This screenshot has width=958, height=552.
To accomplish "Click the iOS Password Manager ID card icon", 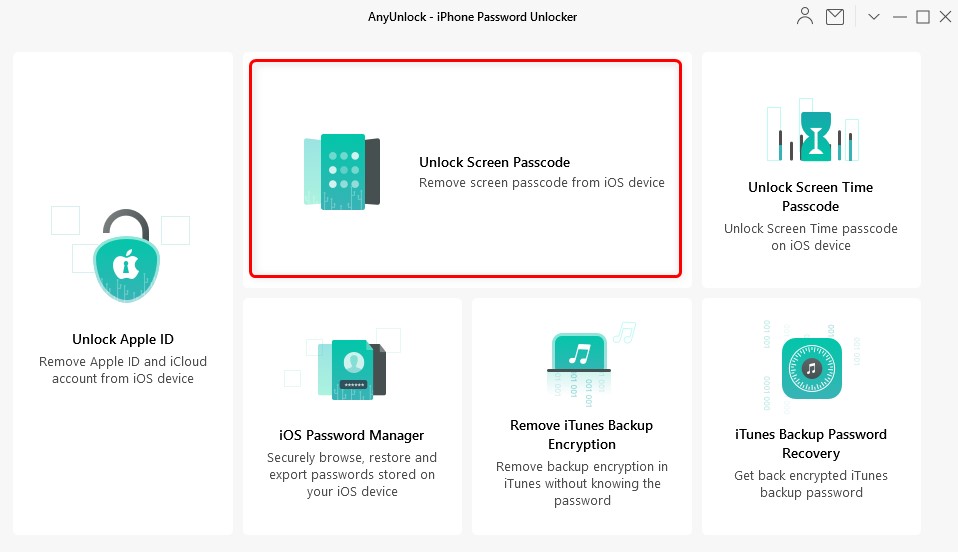I will (351, 369).
